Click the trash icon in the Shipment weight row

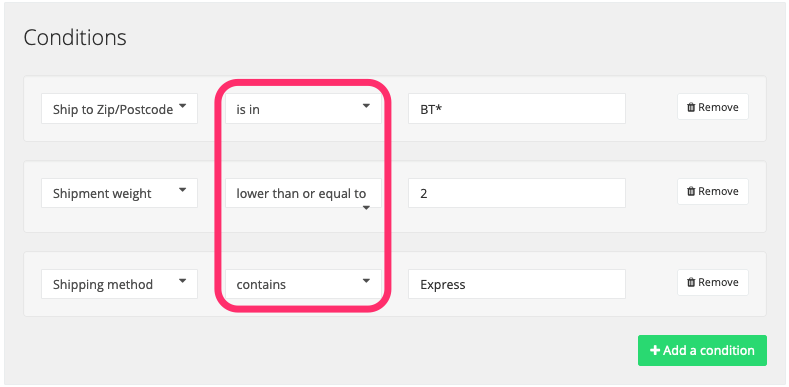point(691,191)
